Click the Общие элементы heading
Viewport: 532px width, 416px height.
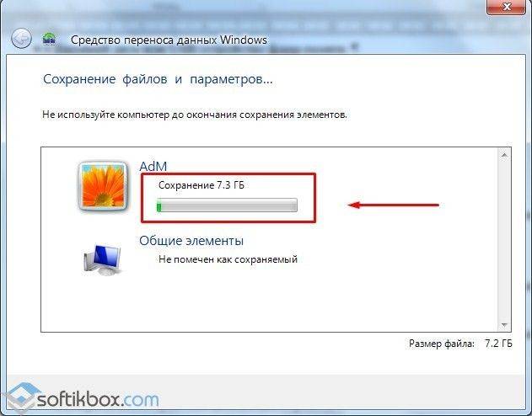(x=191, y=241)
